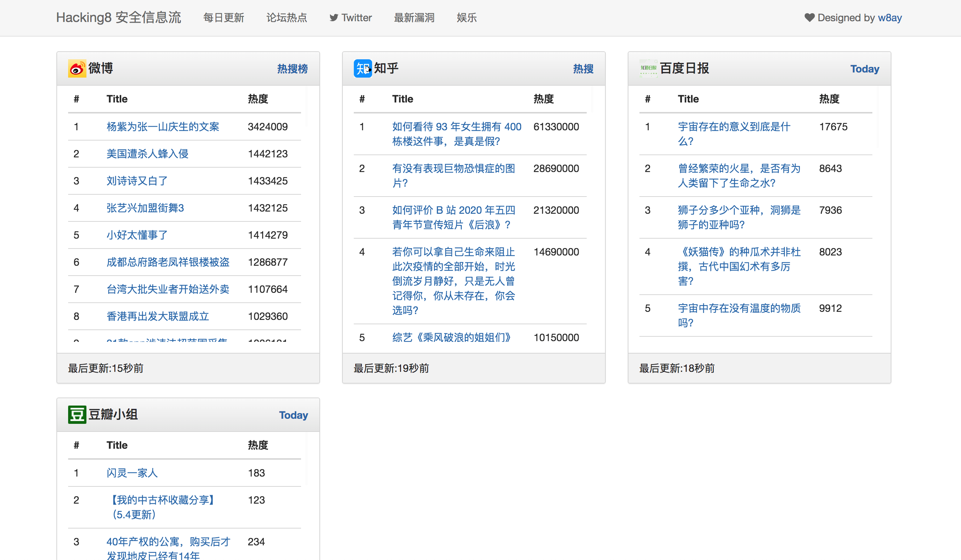Click the heart icon beside Designed by
Image resolution: width=961 pixels, height=560 pixels.
(x=810, y=18)
